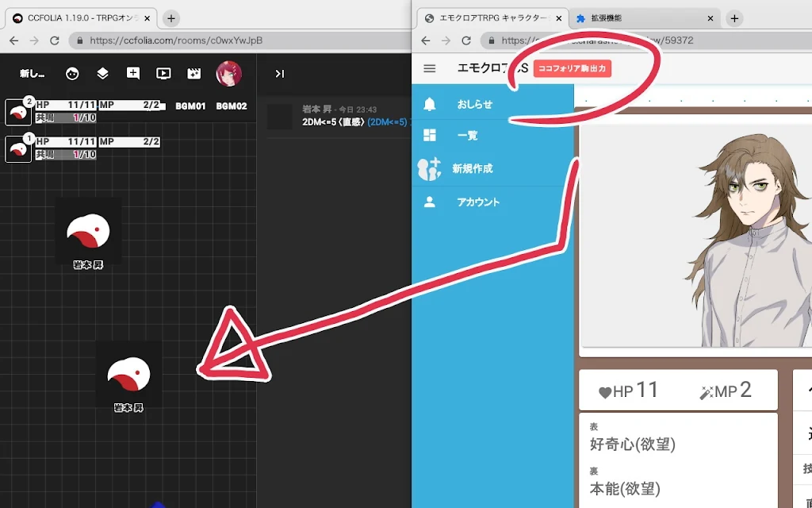Open the scene screen icon in CCFOLIA toolbar
This screenshot has width=812, height=508.
pos(163,74)
